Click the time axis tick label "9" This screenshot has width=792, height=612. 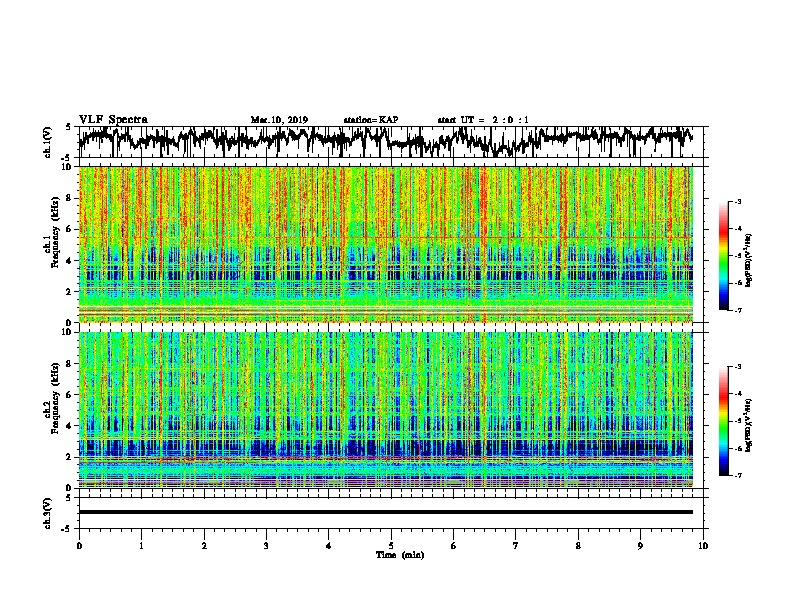click(x=640, y=545)
